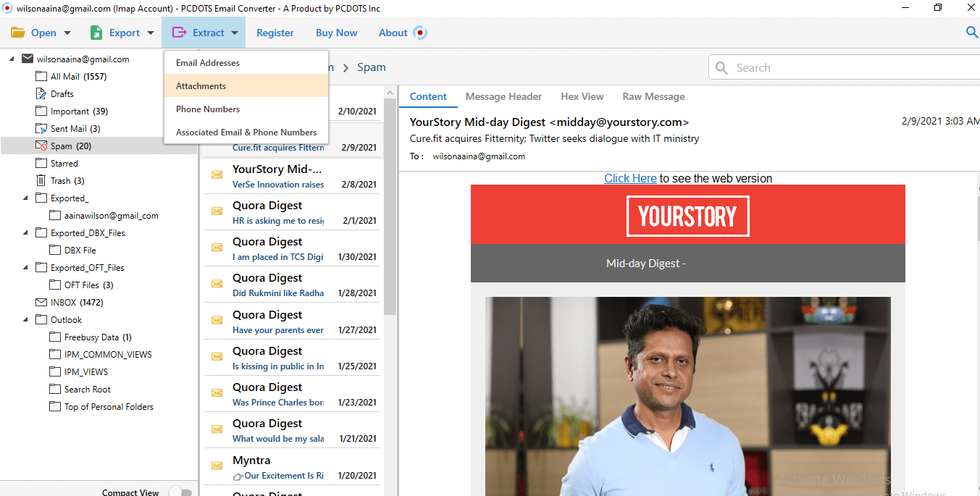Screen dimensions: 980x496
Task: Choose Associated Email & Phone Numbers option
Action: (x=246, y=132)
